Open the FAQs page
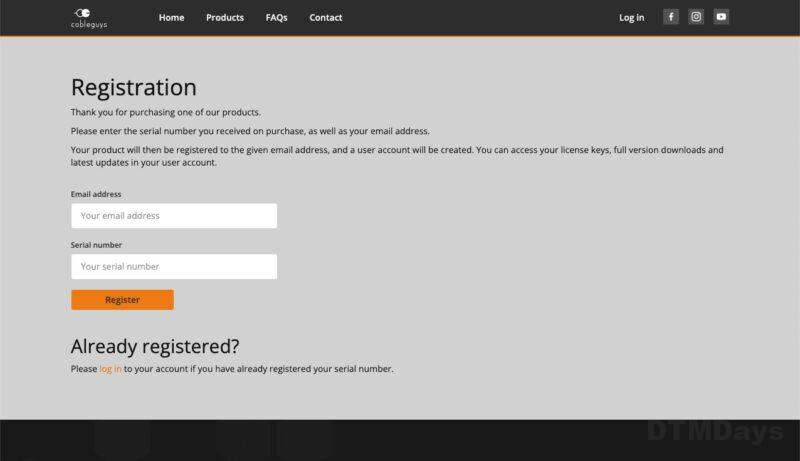Image resolution: width=800 pixels, height=461 pixels. pyautogui.click(x=276, y=18)
